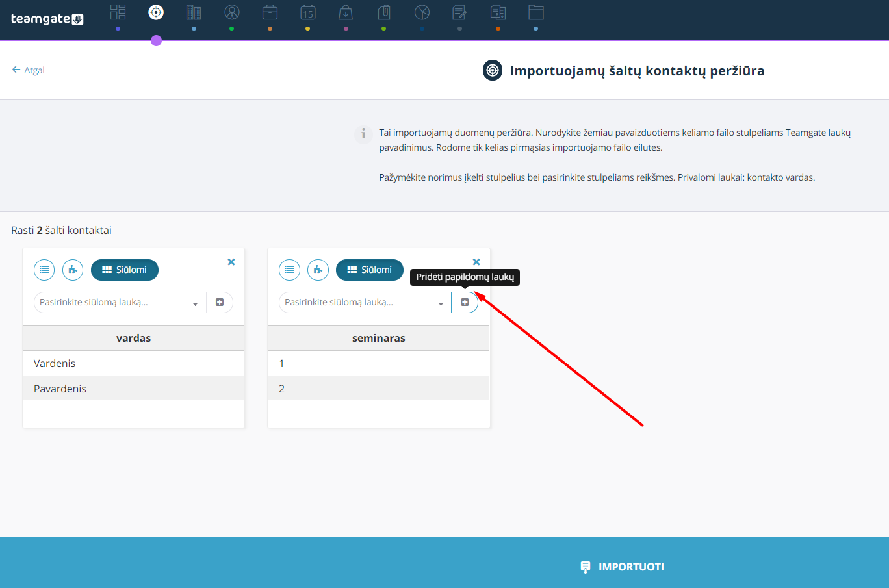Click the 'Rasti 2 šalti kontaktai' text
The height and width of the screenshot is (588, 889).
[x=62, y=230]
